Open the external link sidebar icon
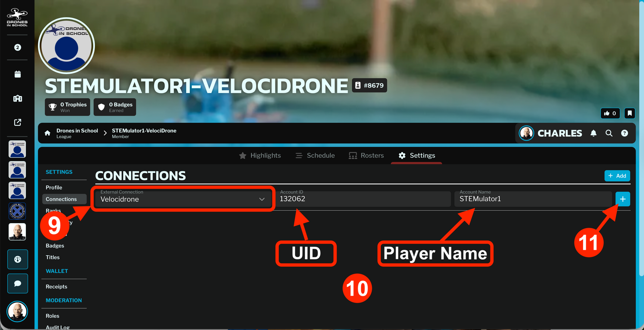Image resolution: width=644 pixels, height=330 pixels. click(x=17, y=122)
